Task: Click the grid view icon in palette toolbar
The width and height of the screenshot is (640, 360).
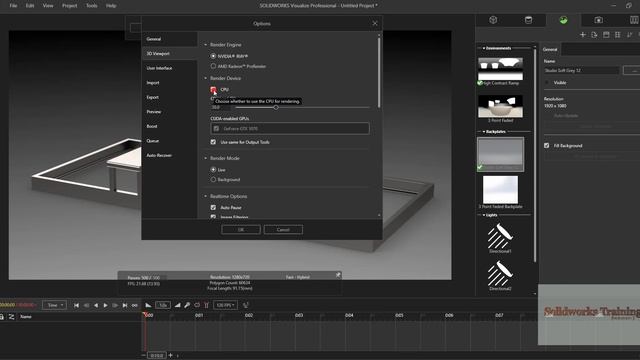Action: pyautogui.click(x=618, y=35)
